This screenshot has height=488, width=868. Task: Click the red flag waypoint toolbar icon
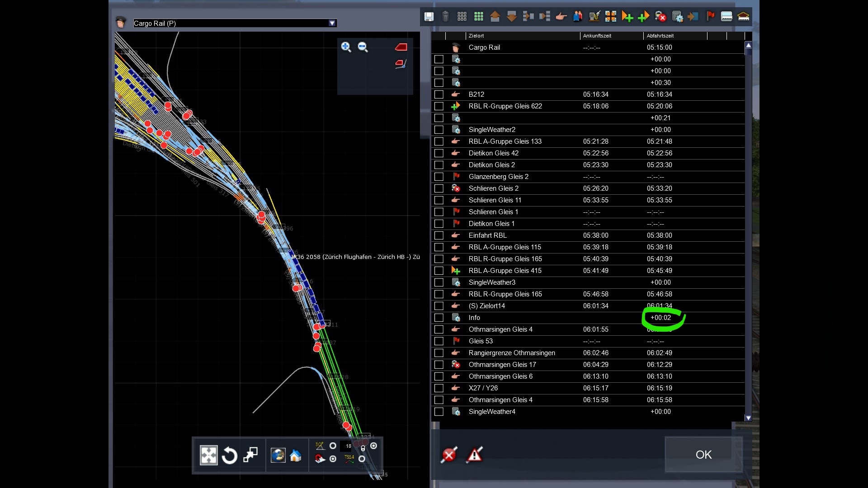710,17
